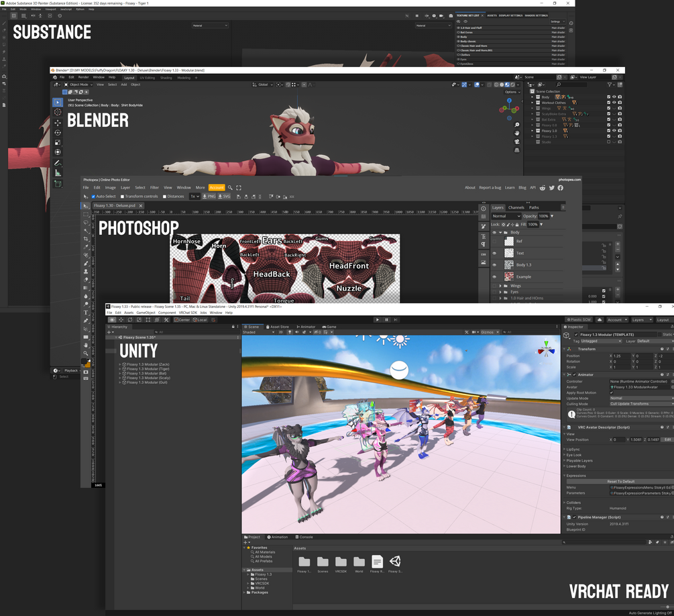Select Unity Rotate tool in toolbar
The height and width of the screenshot is (616, 674).
click(130, 319)
